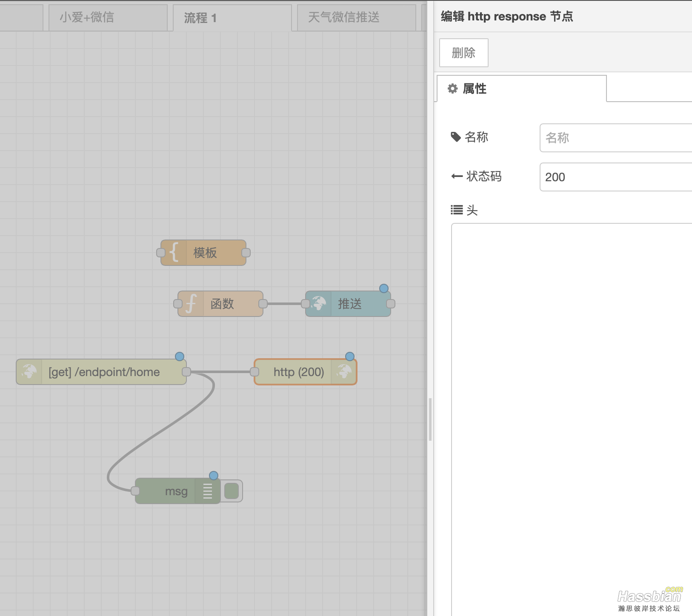
Task: Select the 函数 function node
Action: [x=220, y=304]
